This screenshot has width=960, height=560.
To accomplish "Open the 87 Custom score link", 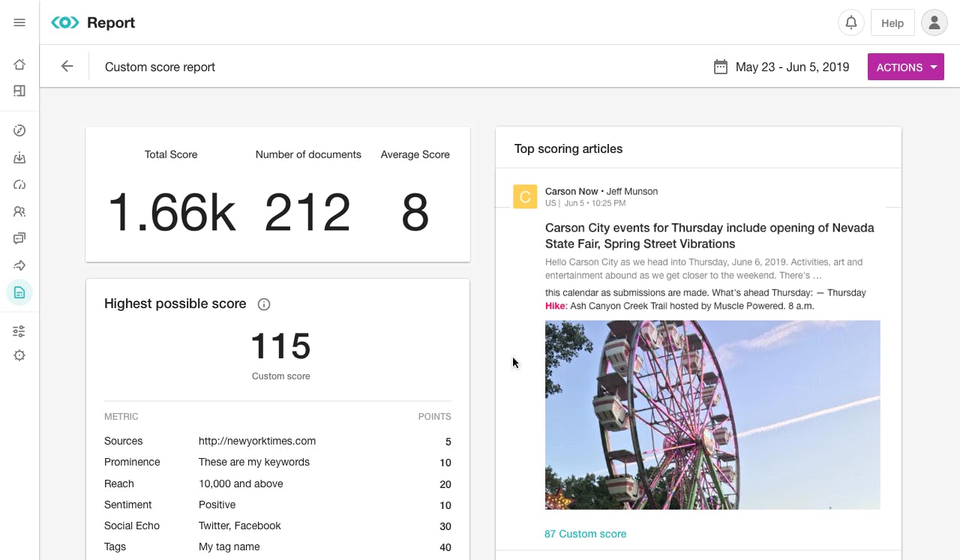I will (585, 534).
